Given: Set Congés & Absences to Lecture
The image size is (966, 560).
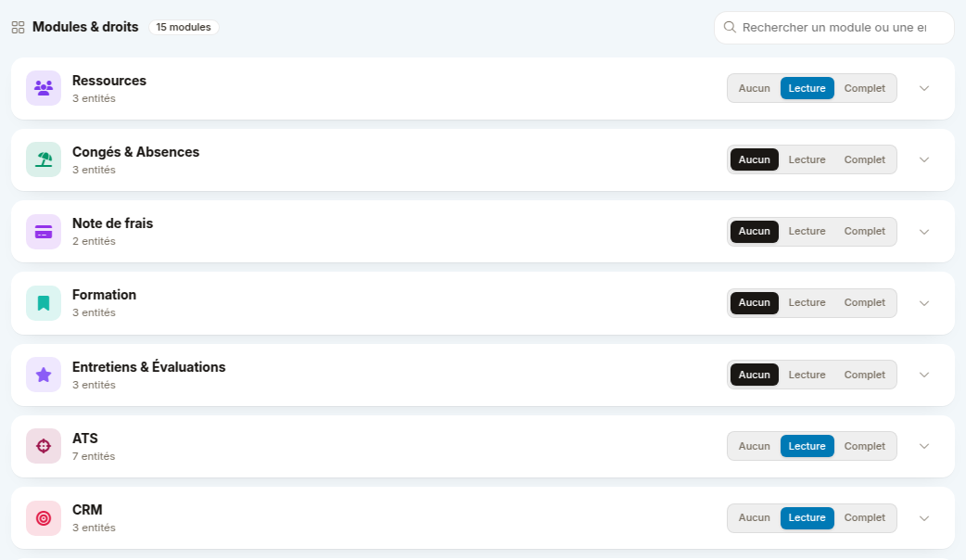Looking at the screenshot, I should pos(807,159).
